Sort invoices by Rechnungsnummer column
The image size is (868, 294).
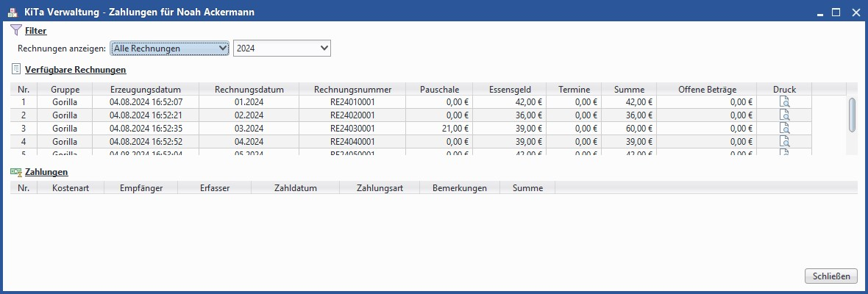point(352,90)
